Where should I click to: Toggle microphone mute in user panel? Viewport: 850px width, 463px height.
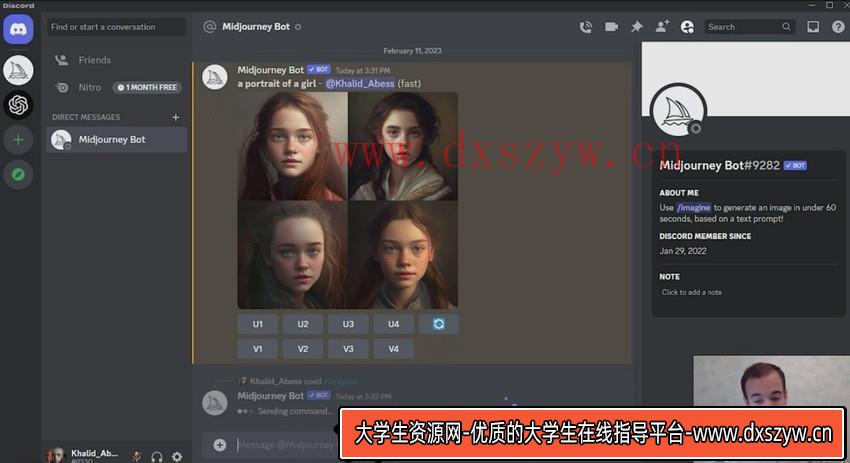137,456
